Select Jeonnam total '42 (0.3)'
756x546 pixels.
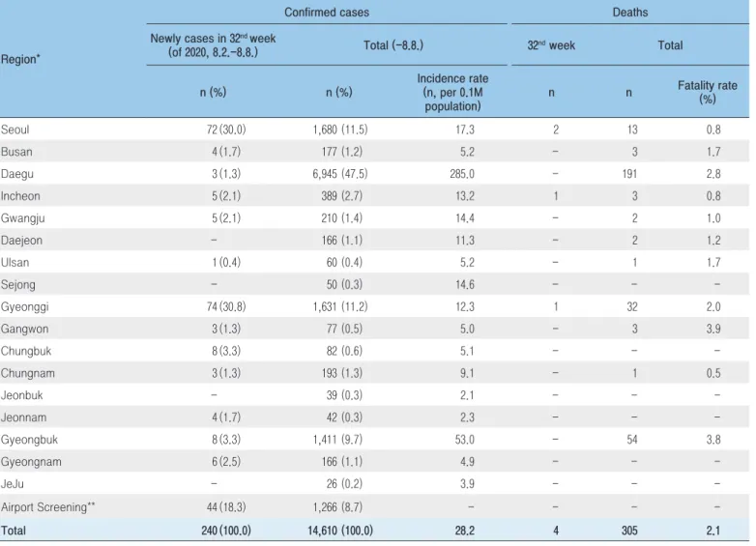[344, 417]
